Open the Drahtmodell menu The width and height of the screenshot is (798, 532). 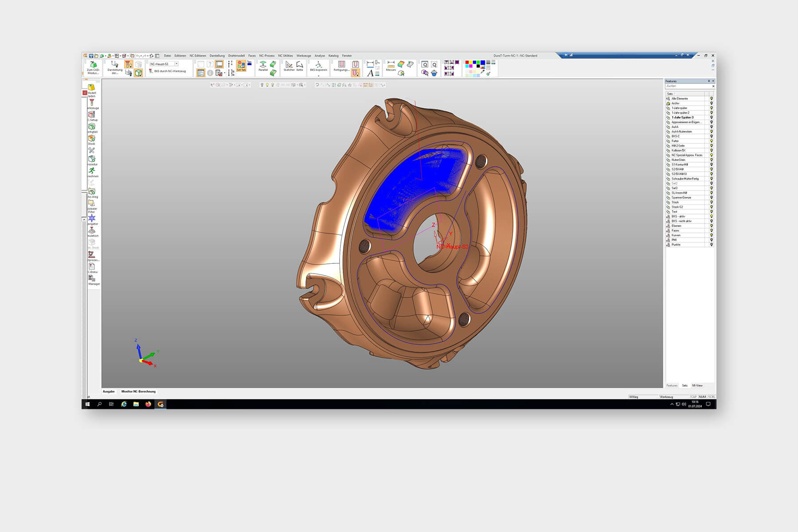click(x=236, y=56)
